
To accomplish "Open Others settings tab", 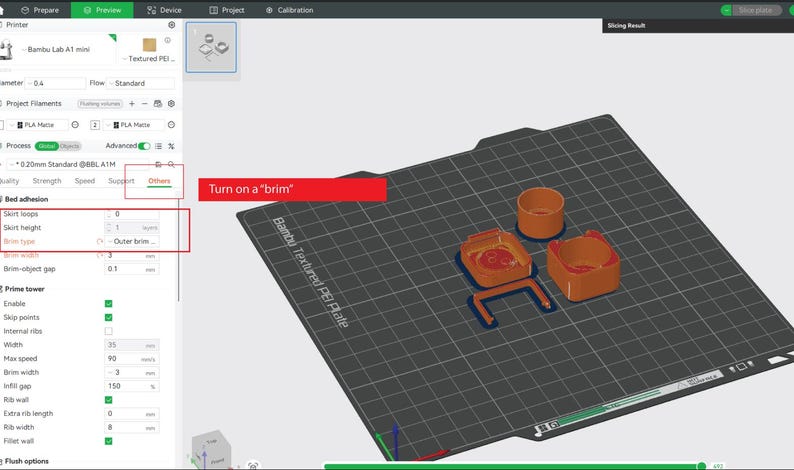I will [x=159, y=181].
